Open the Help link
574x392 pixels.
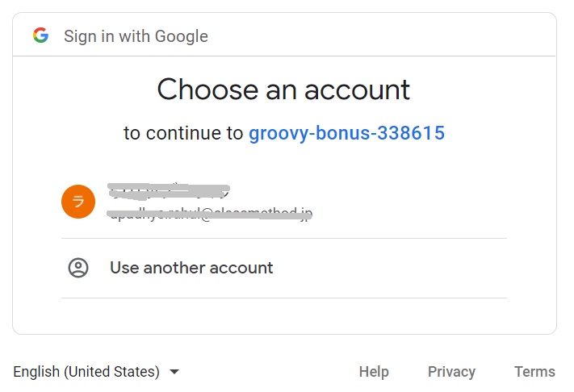click(374, 372)
